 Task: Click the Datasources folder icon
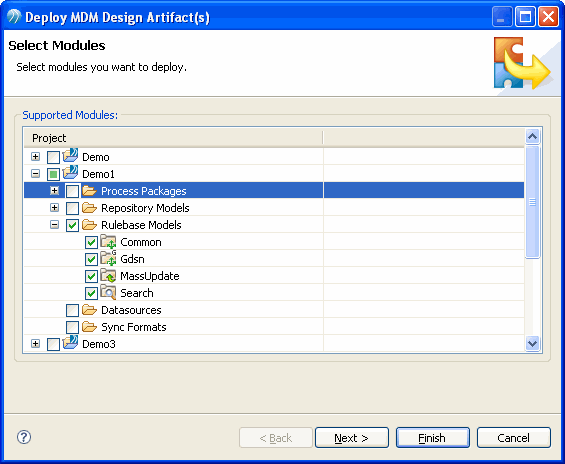click(x=89, y=309)
